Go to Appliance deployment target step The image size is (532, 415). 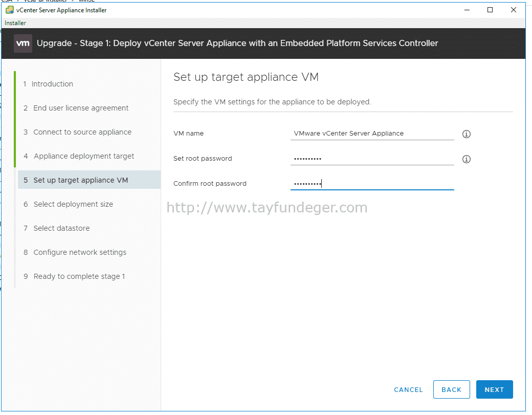click(79, 156)
